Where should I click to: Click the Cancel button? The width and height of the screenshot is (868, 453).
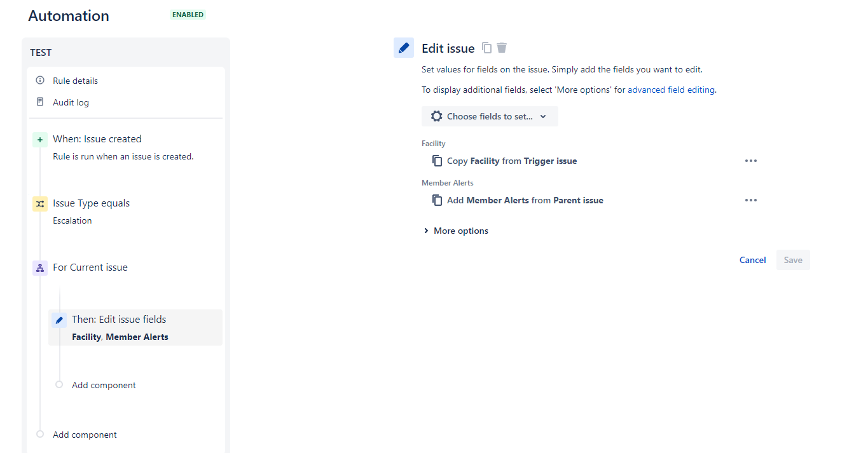753,260
